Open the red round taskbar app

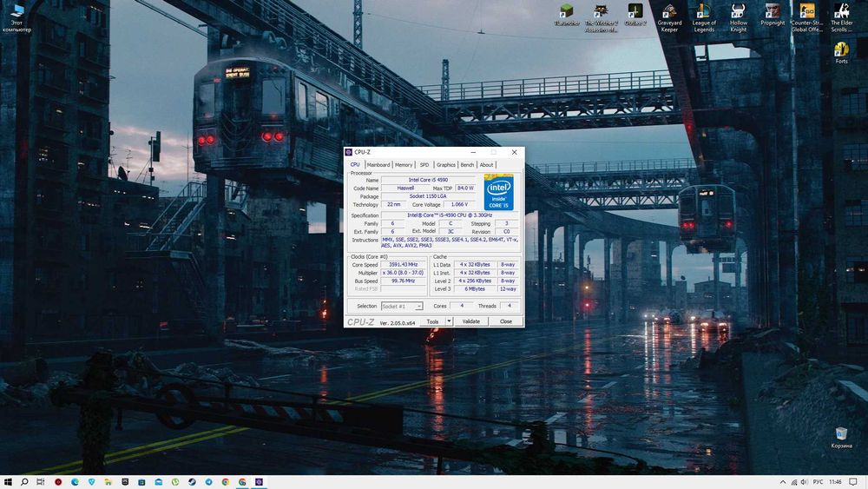(x=58, y=482)
